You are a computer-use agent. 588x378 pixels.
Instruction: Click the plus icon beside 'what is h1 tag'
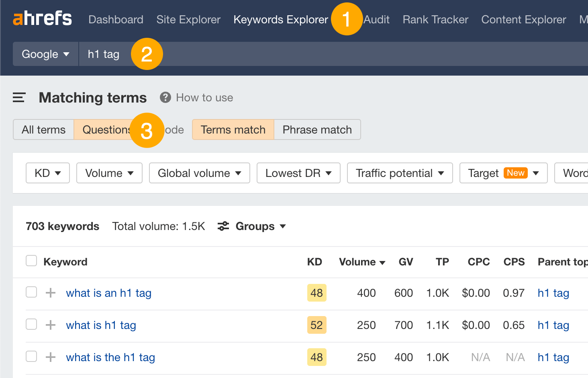click(50, 325)
